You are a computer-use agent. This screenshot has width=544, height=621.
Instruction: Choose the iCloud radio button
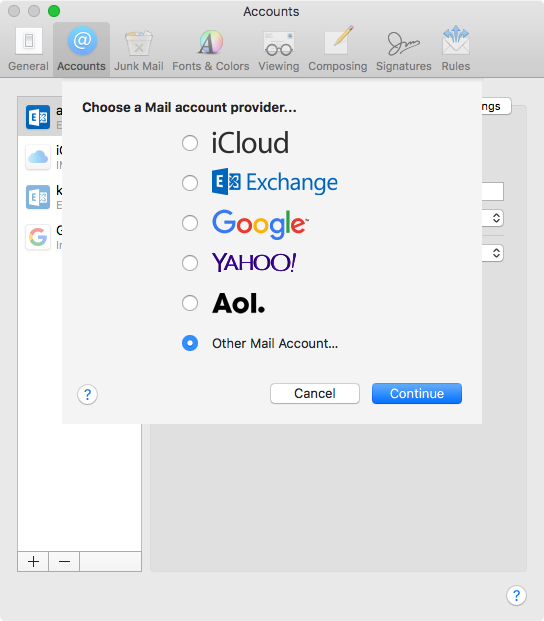click(x=190, y=143)
